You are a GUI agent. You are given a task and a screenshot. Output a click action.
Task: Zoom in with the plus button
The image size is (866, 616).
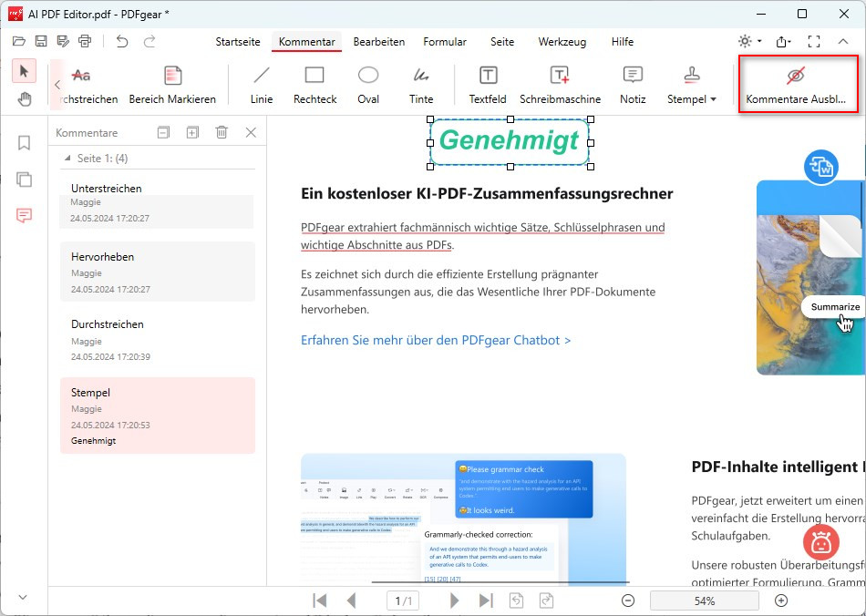[781, 601]
